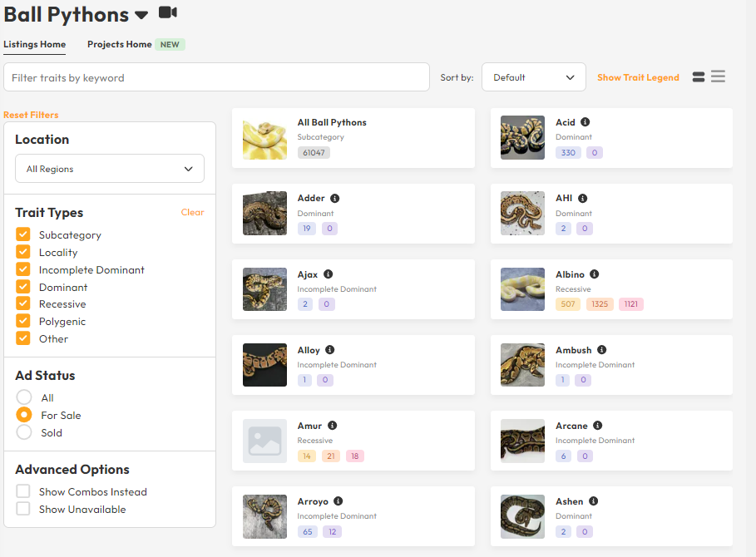Select the Listings Home tab
The width and height of the screenshot is (756, 557).
(34, 44)
